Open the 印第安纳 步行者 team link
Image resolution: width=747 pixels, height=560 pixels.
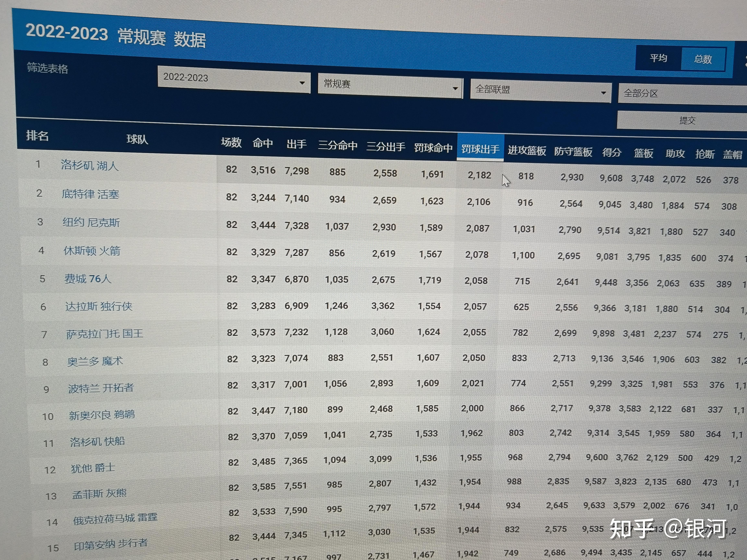[111, 544]
